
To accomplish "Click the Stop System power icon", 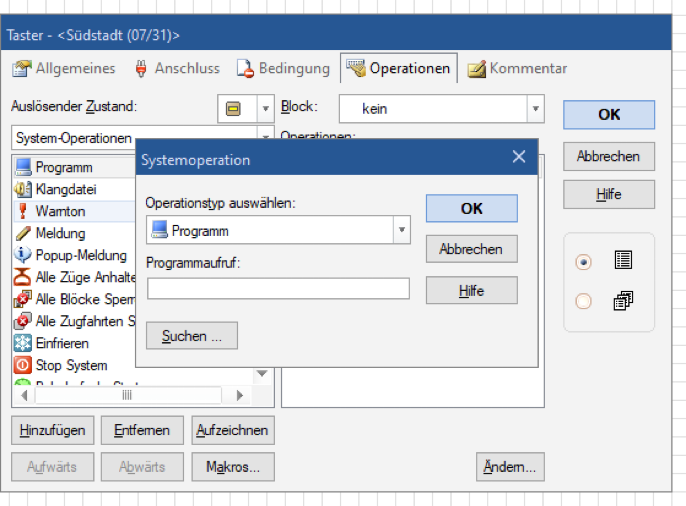I will pyautogui.click(x=23, y=365).
